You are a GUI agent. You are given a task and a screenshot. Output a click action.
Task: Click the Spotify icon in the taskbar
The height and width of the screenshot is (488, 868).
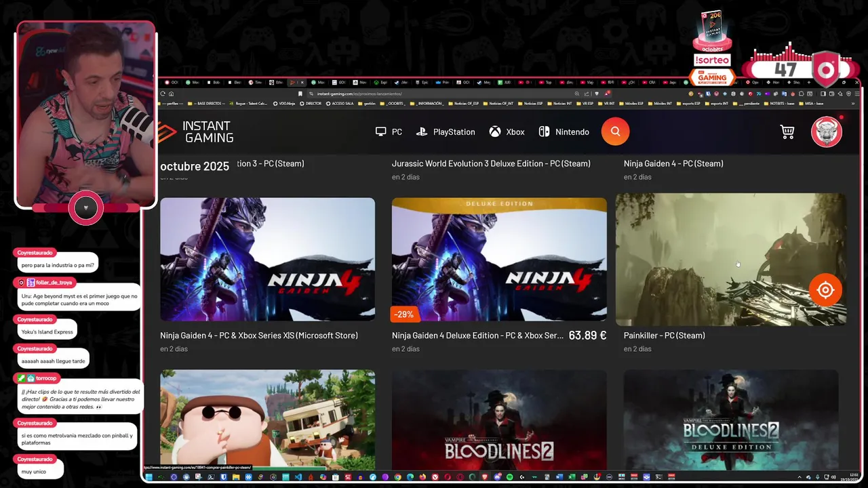pyautogui.click(x=510, y=477)
